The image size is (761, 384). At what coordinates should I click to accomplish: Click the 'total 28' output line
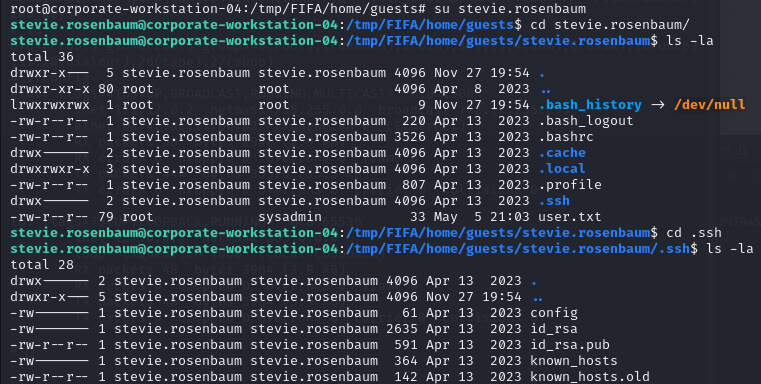[x=42, y=265]
